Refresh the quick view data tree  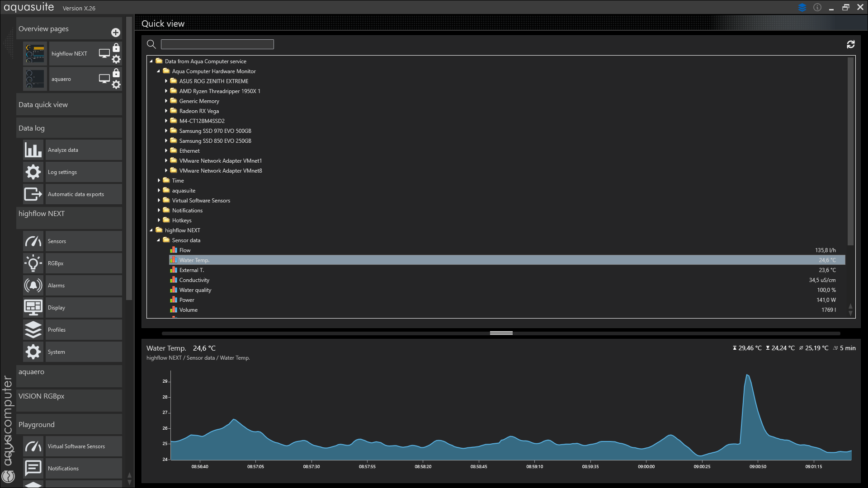(851, 44)
